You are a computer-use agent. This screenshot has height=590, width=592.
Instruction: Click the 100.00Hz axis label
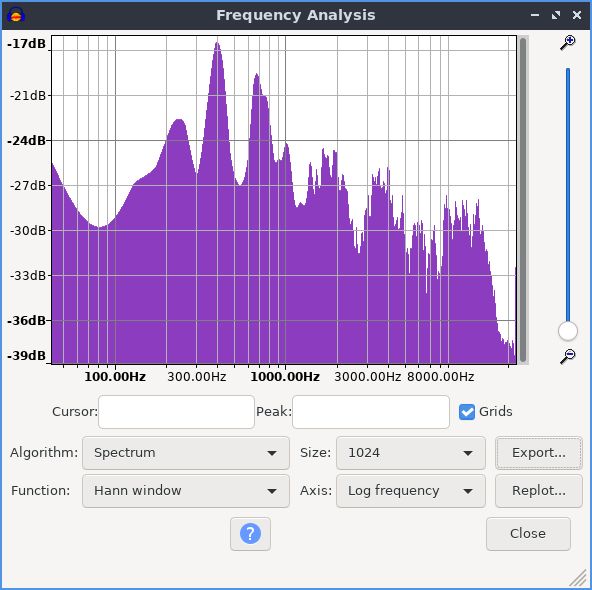115,377
